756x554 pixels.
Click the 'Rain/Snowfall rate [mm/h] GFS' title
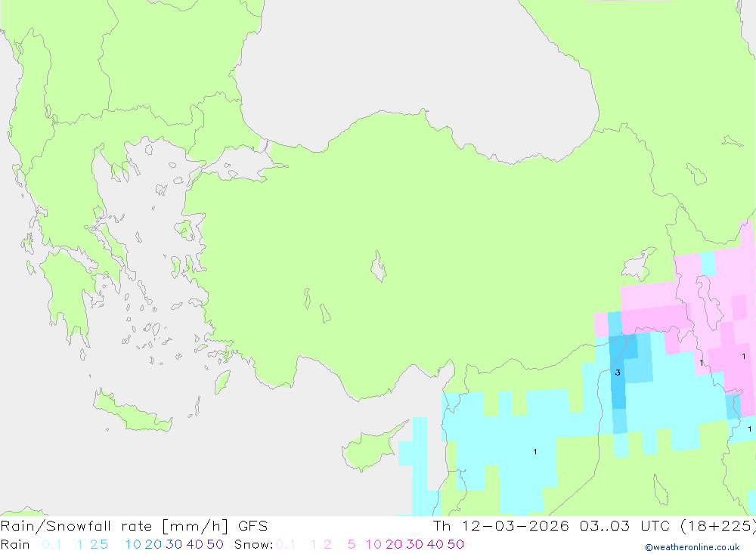pyautogui.click(x=134, y=526)
